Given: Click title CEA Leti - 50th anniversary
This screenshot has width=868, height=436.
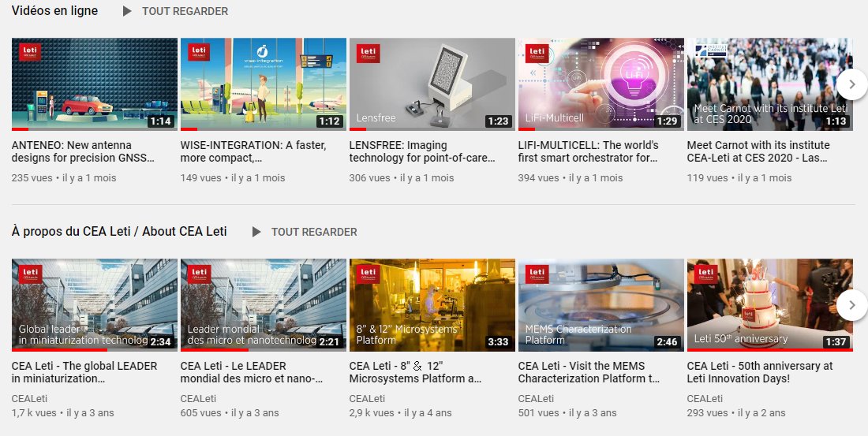Looking at the screenshot, I should coord(759,372).
